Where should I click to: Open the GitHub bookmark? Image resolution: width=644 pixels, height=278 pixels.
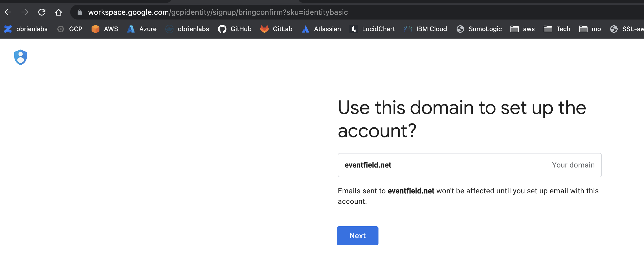[235, 29]
